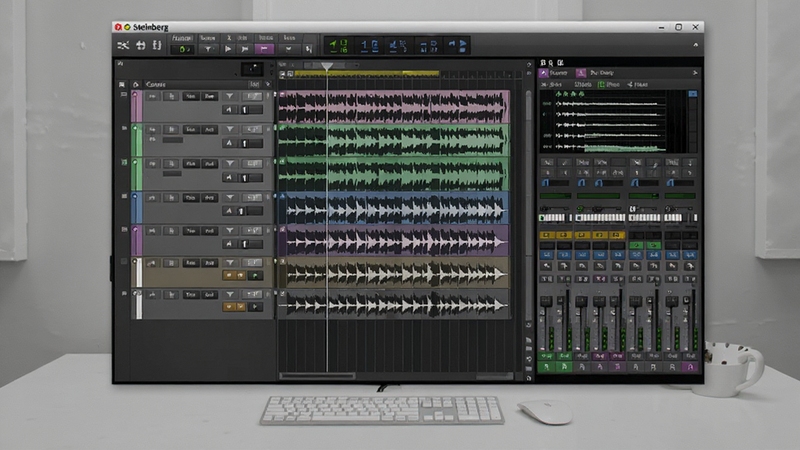
Task: Open the funnel dropdown on the tan track
Action: [230, 263]
